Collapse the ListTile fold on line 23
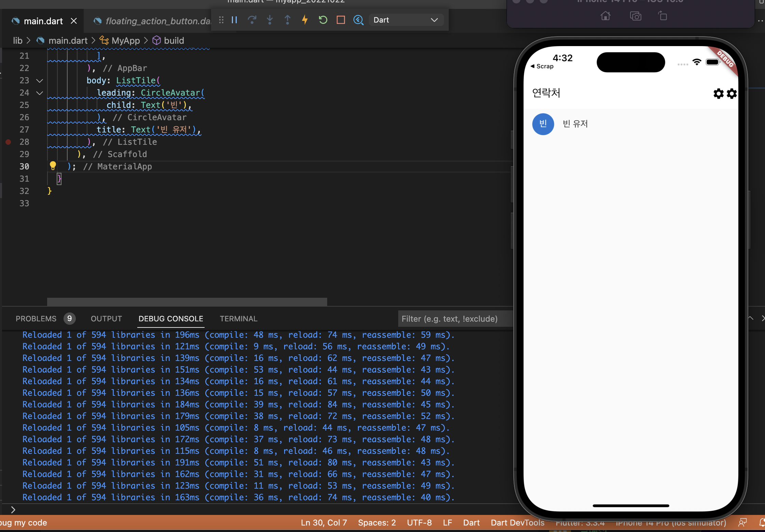This screenshot has height=532, width=765. 40,81
